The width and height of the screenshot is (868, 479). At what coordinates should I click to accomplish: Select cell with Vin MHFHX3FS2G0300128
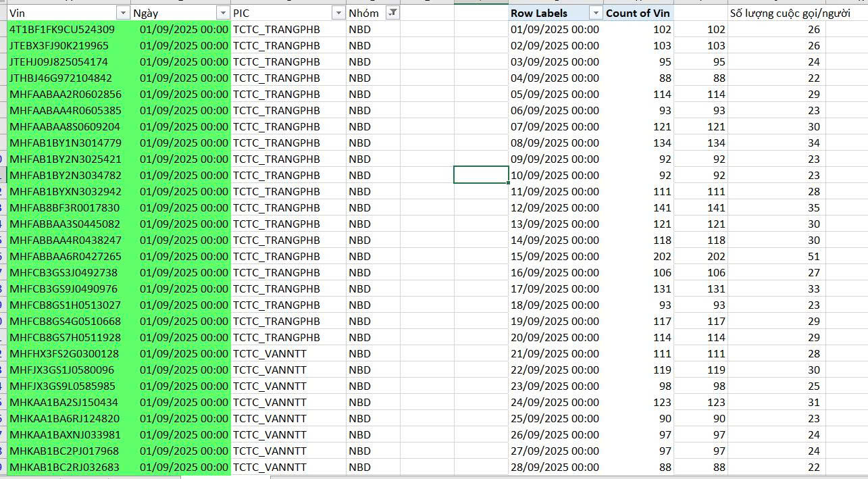point(68,353)
